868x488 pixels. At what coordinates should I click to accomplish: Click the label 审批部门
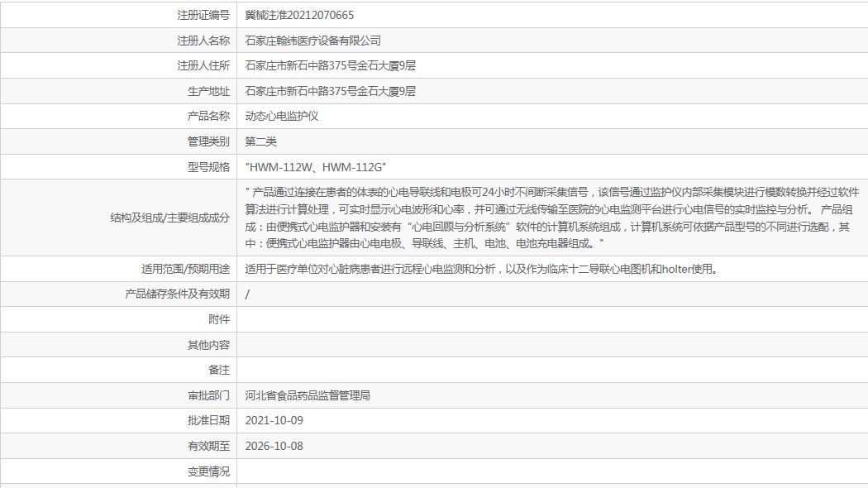(x=208, y=395)
